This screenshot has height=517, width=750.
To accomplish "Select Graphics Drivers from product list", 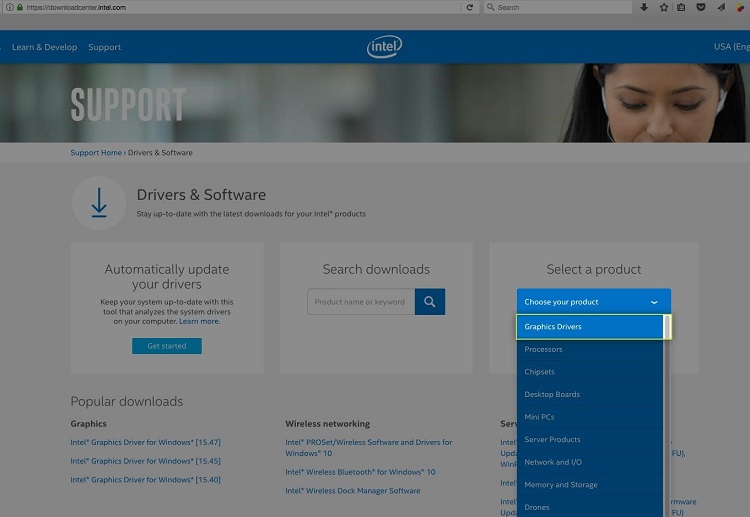I will coord(590,327).
